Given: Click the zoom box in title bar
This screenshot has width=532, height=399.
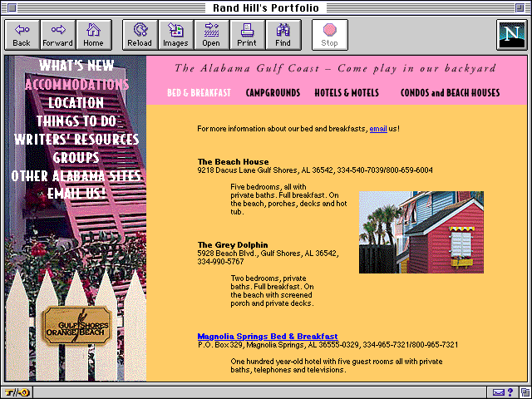Looking at the screenshot, I should click(520, 7).
